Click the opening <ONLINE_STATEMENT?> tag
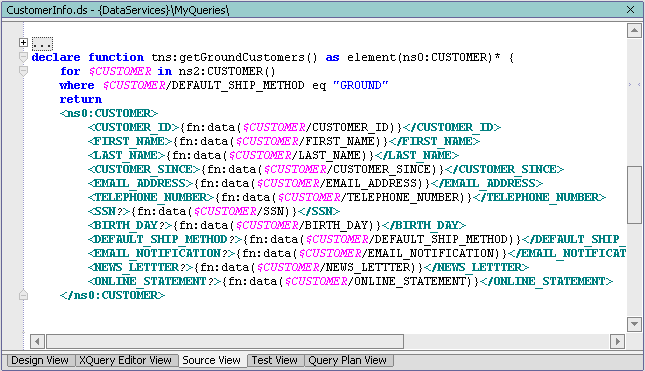Screen dimensions: 645x371 pyautogui.click(x=155, y=281)
